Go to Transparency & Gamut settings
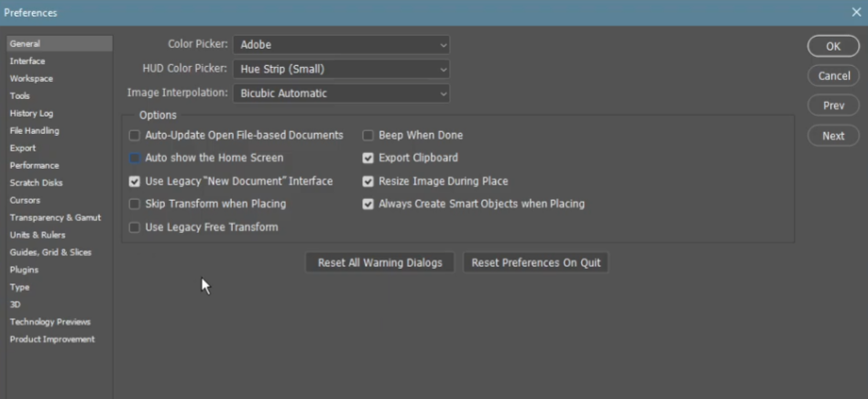 point(55,217)
